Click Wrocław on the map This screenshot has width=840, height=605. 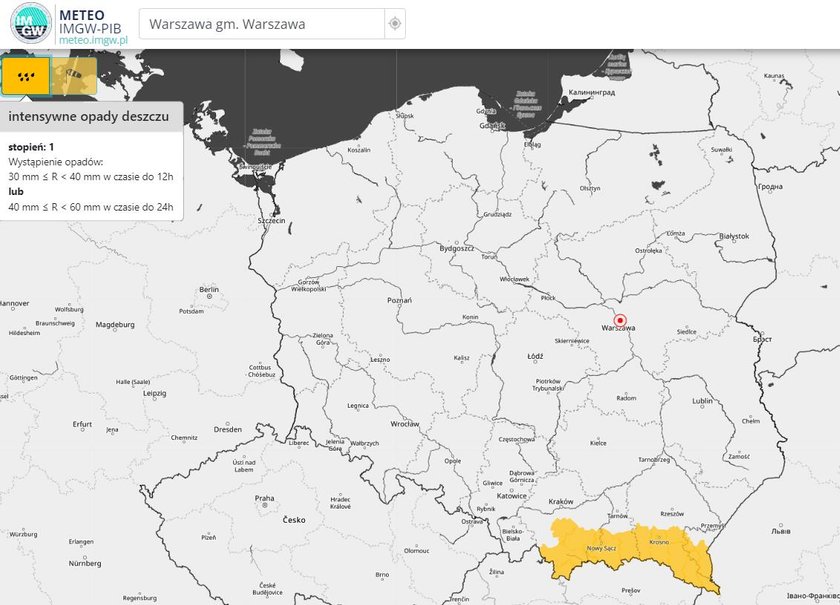coord(405,424)
